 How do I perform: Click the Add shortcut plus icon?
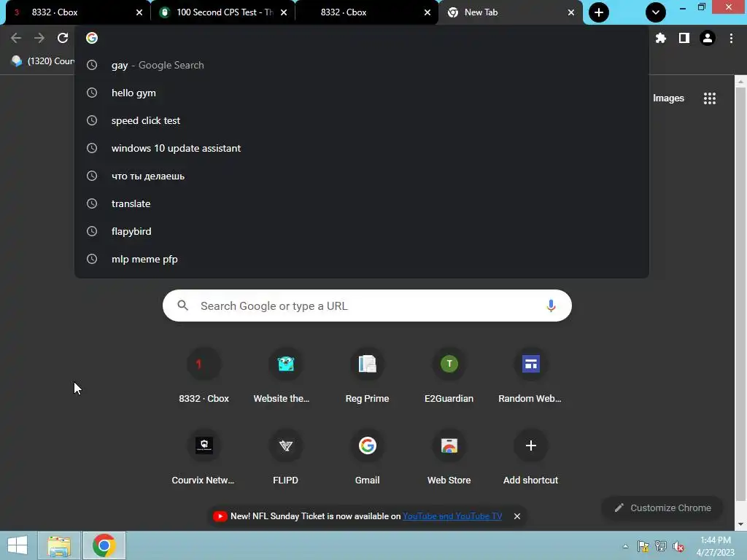pyautogui.click(x=531, y=446)
